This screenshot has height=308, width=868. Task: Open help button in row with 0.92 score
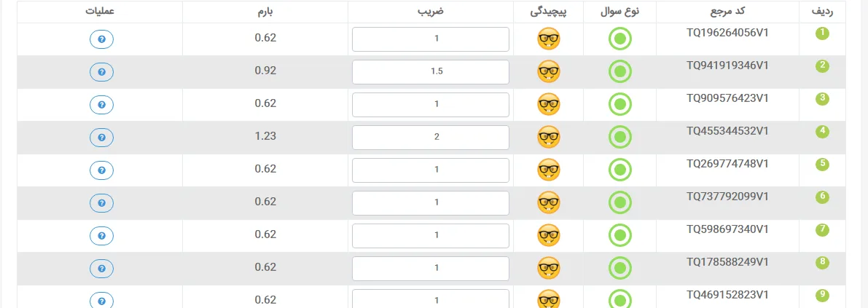(x=101, y=72)
